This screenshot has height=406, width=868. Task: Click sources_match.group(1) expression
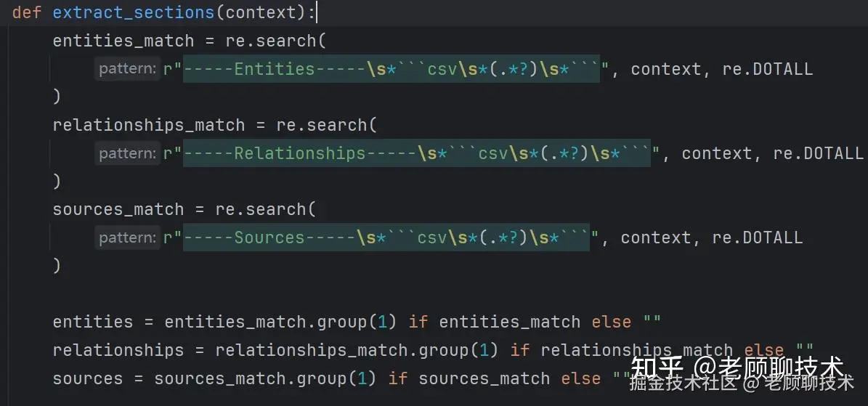tap(265, 379)
